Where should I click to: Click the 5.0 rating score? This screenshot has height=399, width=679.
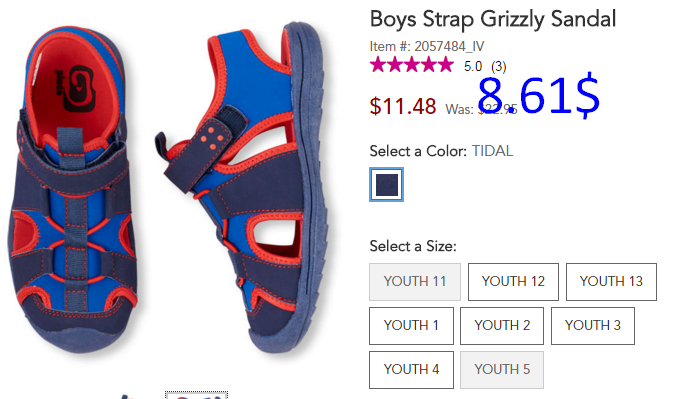click(x=473, y=66)
